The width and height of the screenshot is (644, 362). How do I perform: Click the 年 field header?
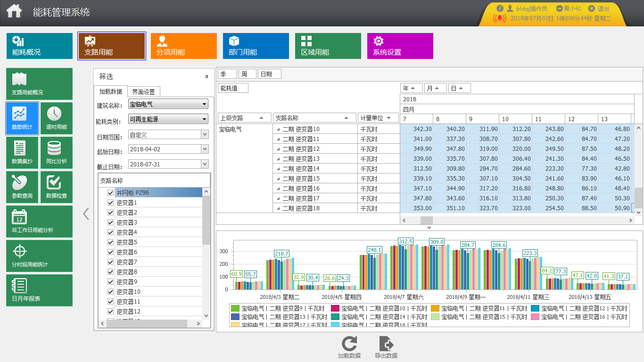[x=412, y=88]
